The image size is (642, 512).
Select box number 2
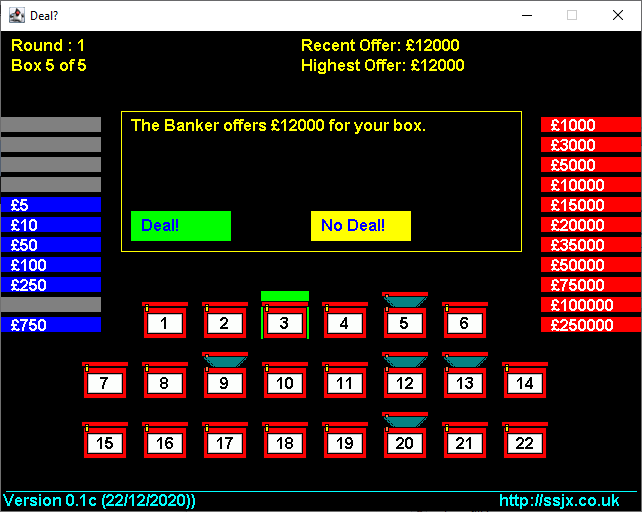[224, 320]
